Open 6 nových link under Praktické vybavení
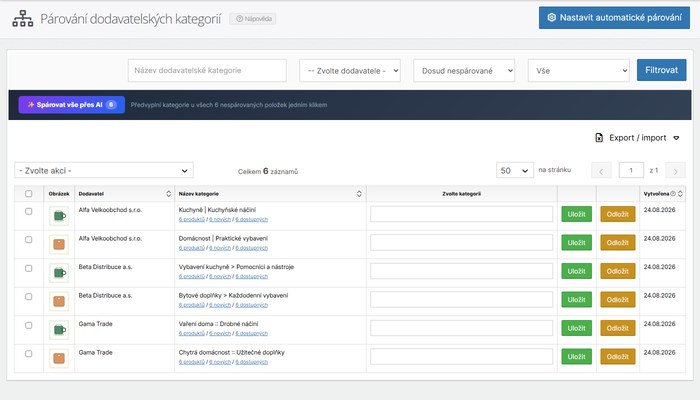The image size is (700, 400). tap(220, 248)
